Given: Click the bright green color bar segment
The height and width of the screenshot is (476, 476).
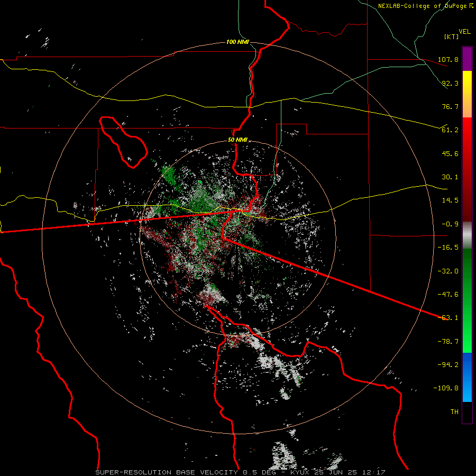Looking at the screenshot, I should tap(467, 300).
